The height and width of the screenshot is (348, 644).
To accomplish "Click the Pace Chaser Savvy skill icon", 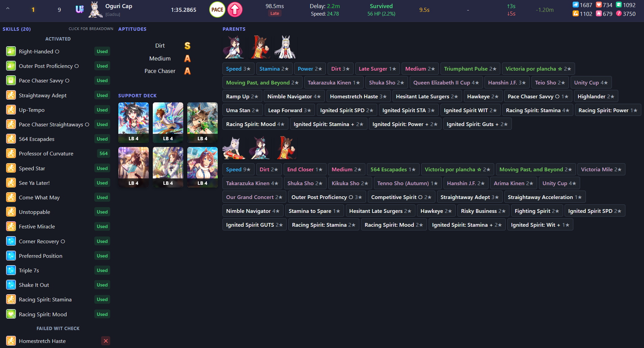I will click(11, 80).
